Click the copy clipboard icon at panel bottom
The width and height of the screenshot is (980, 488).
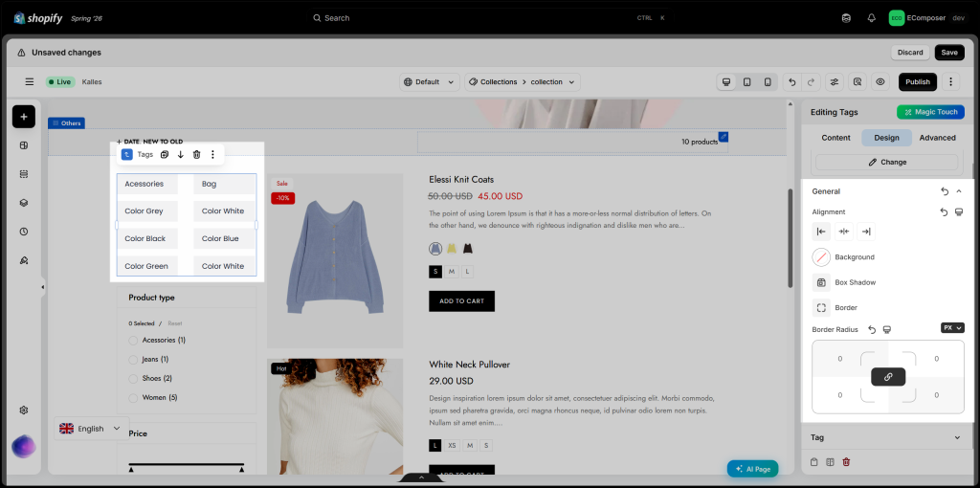pyautogui.click(x=813, y=462)
